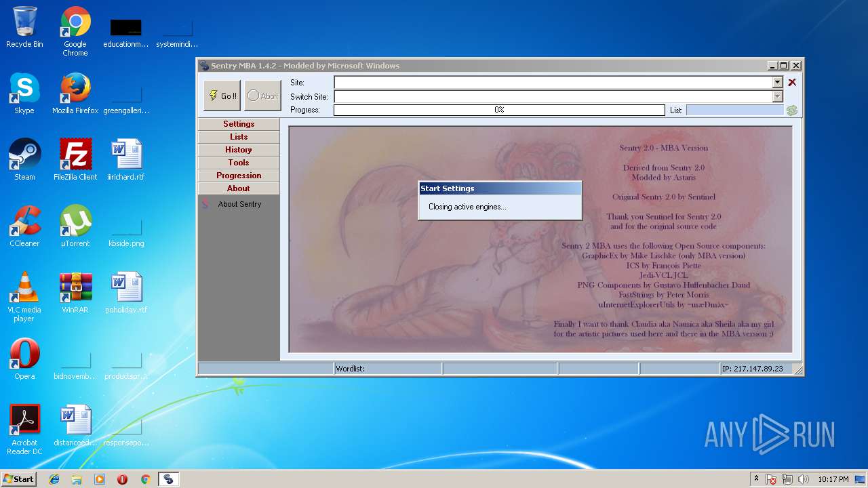The image size is (868, 488).
Task: Open greengalleri desktop file
Action: (126, 100)
